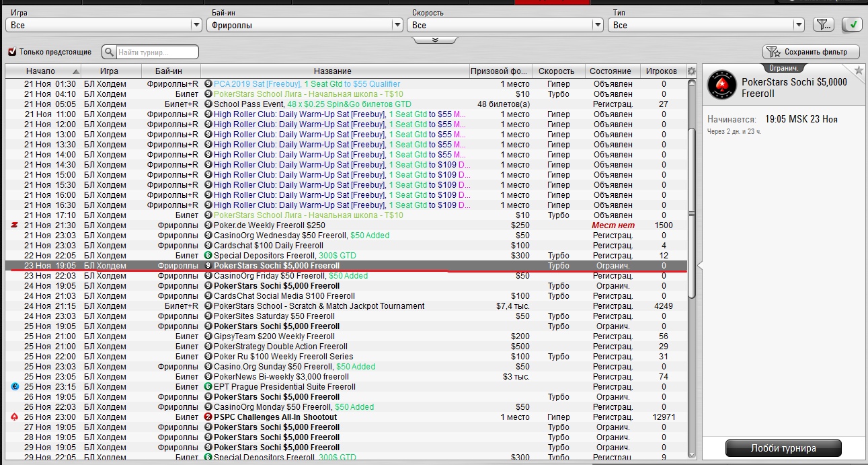Click the tournament list vertical scrollbar thumb
Image resolution: width=868 pixels, height=465 pixels.
point(692,212)
